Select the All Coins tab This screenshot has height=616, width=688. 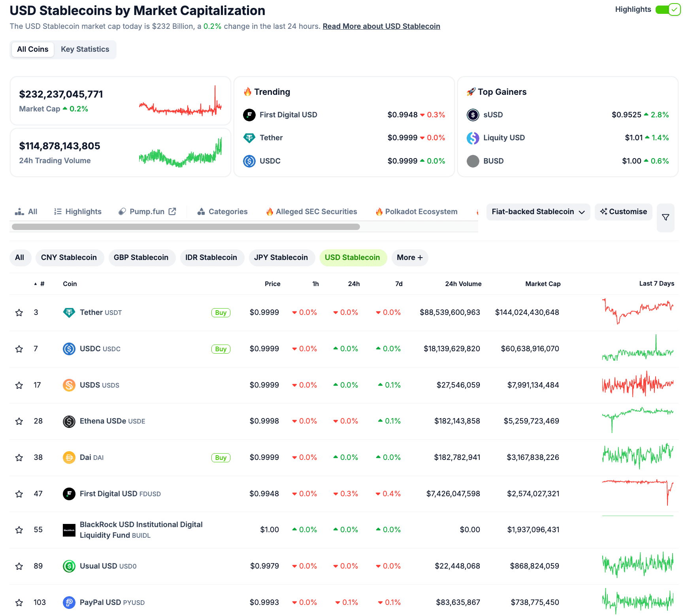(x=33, y=49)
